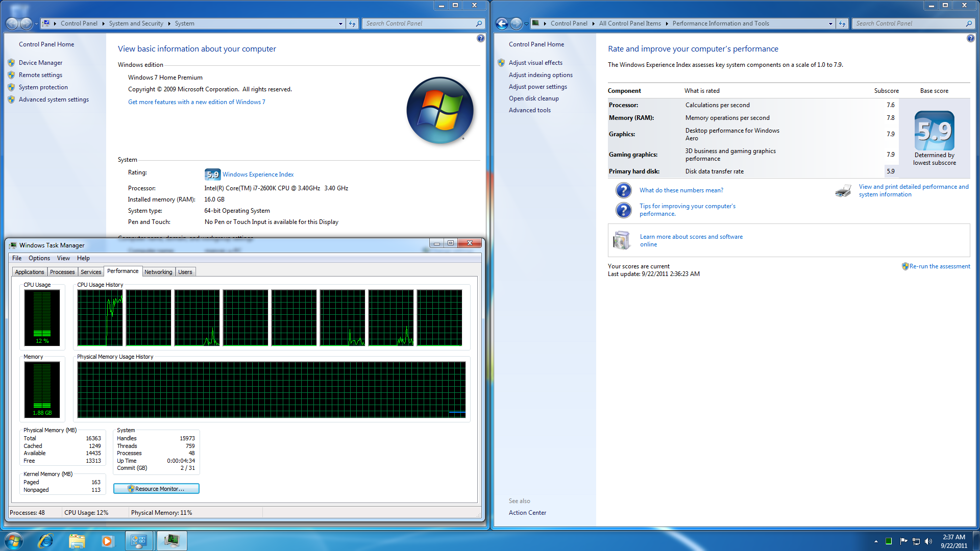Image resolution: width=980 pixels, height=551 pixels.
Task: Open File menu in Task Manager
Action: pos(17,258)
